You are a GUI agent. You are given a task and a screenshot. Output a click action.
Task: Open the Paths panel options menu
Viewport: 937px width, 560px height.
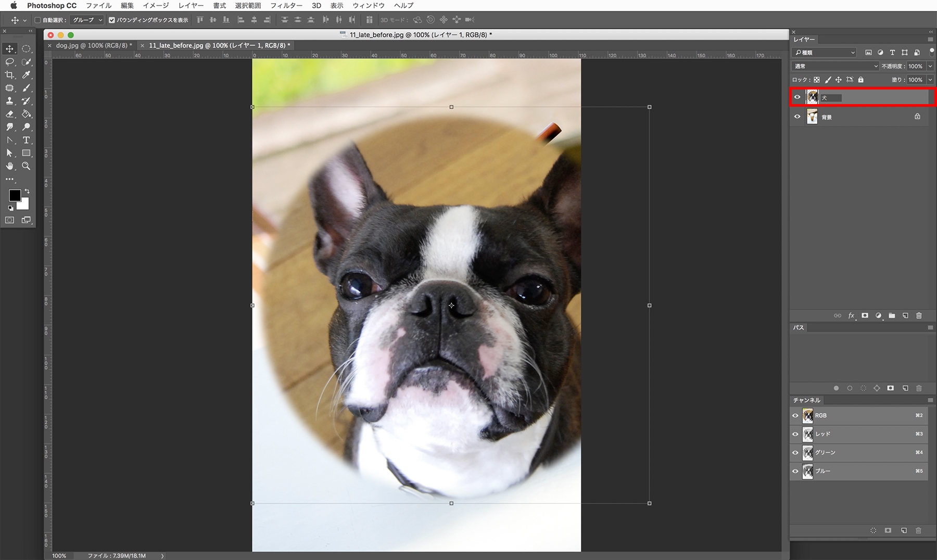[930, 328]
